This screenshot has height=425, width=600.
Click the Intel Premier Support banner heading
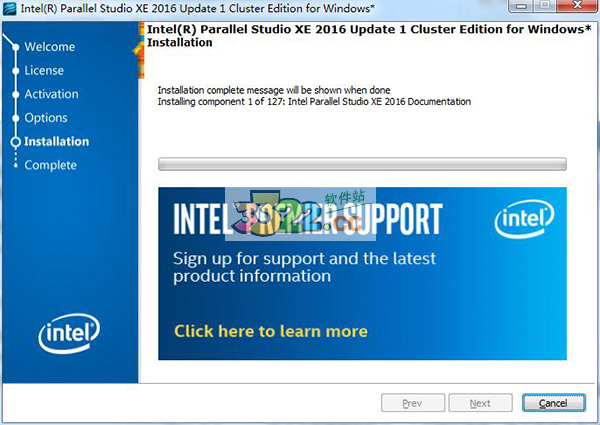[308, 218]
